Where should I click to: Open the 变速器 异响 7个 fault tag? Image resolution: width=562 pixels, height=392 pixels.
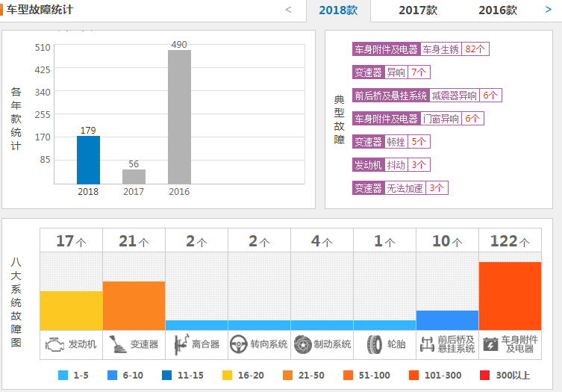click(391, 72)
